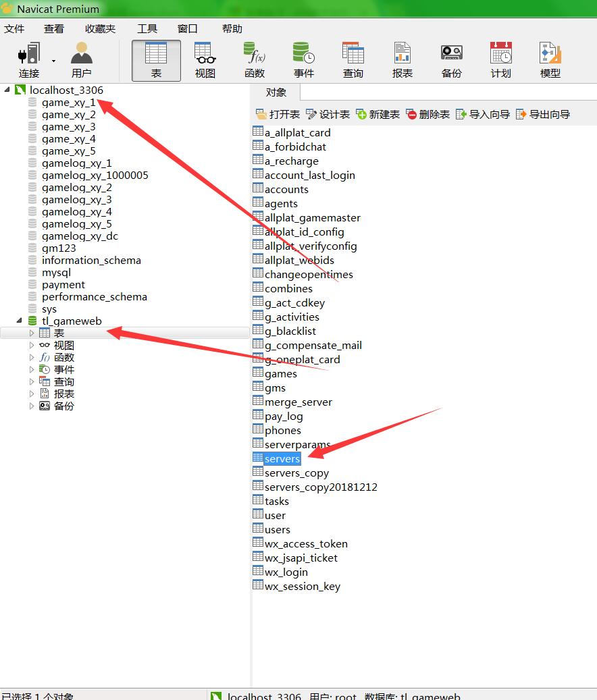The width and height of the screenshot is (597, 700).
Task: Click the 新建表 (New Table) button
Action: [x=378, y=114]
